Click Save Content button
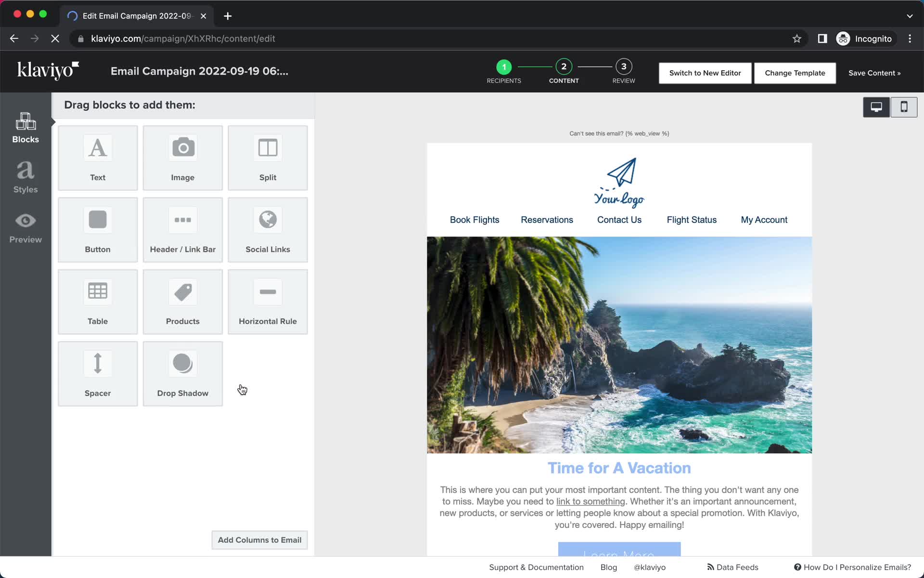Image resolution: width=924 pixels, height=578 pixels. pos(873,73)
